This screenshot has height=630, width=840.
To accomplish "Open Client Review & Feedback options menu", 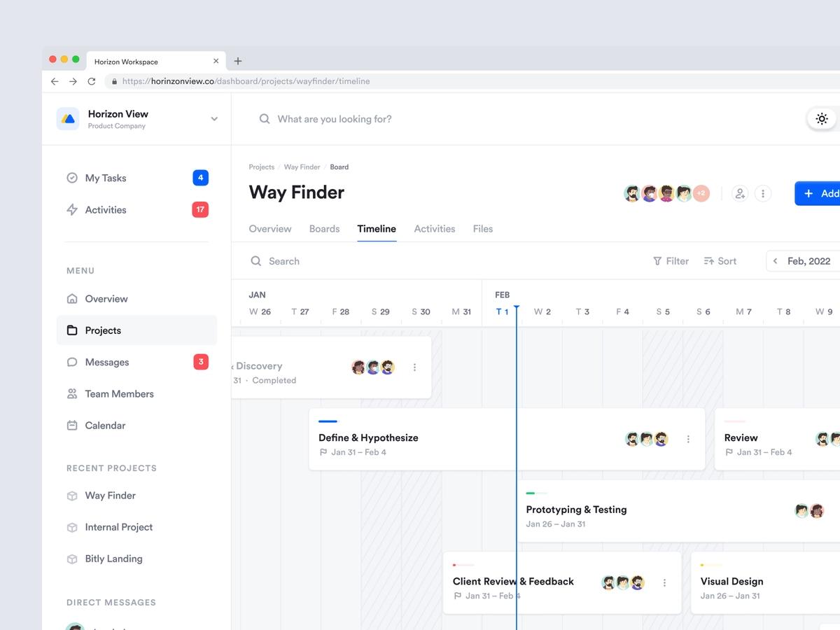I will pos(664,582).
